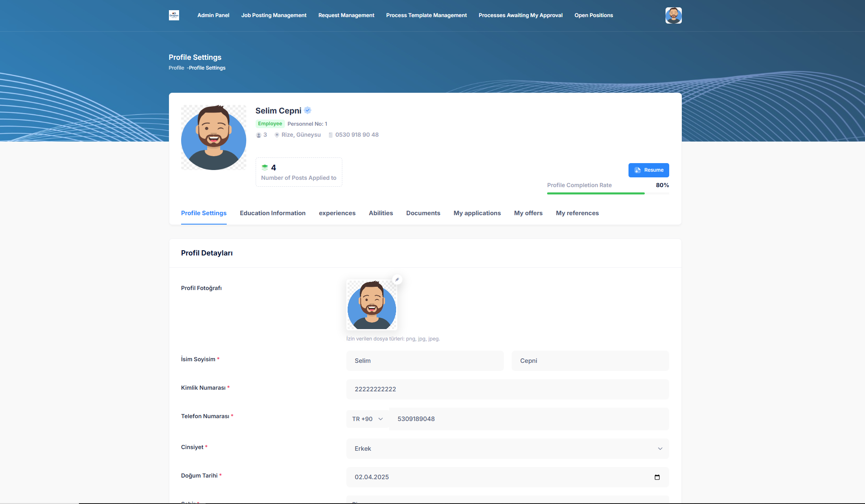
Task: Go to Processes Awaiting My Approval
Action: click(520, 15)
